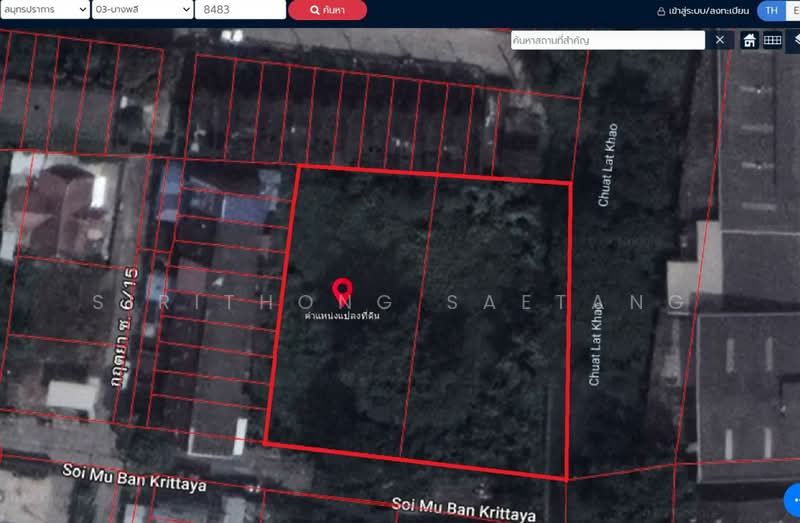Viewport: 800px width, 523px height.
Task: Click the grid/measure icon on map toolbar
Action: pyautogui.click(x=772, y=40)
